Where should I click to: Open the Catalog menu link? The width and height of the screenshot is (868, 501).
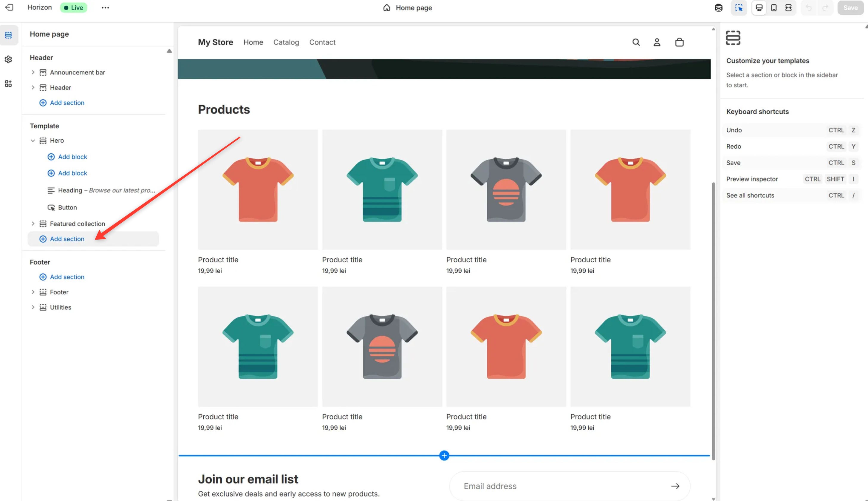[x=286, y=42]
